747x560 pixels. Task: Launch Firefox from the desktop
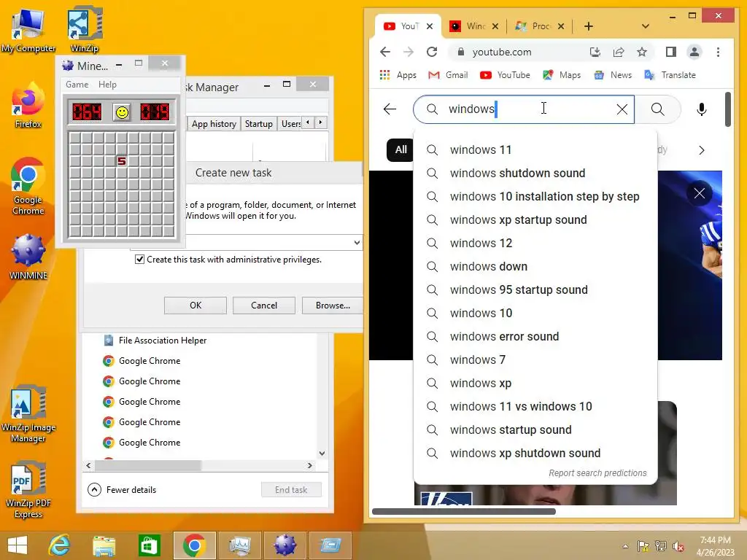[28, 105]
